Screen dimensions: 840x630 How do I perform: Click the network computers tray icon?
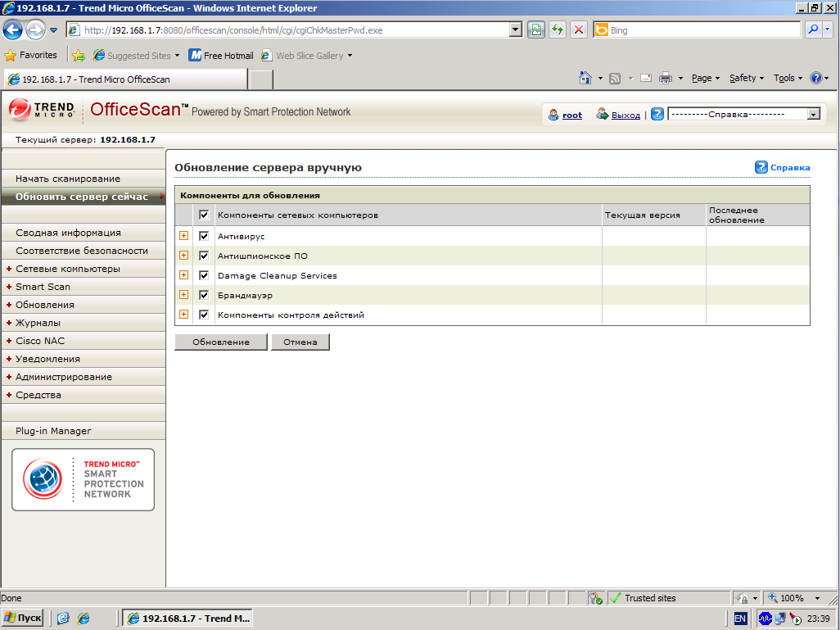[x=779, y=619]
